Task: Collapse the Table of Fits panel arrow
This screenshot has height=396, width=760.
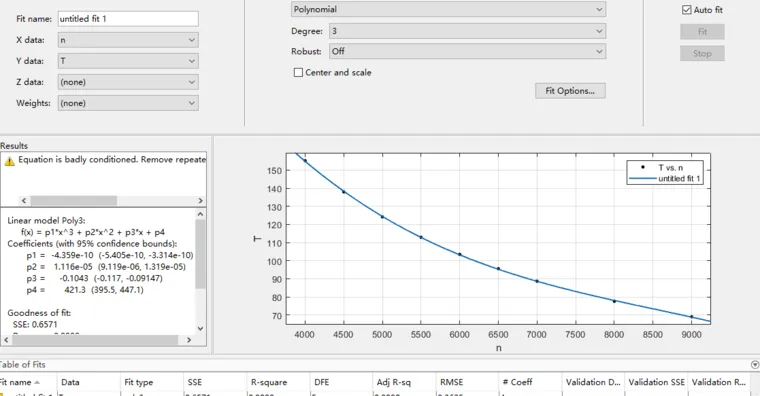Action: (x=755, y=364)
